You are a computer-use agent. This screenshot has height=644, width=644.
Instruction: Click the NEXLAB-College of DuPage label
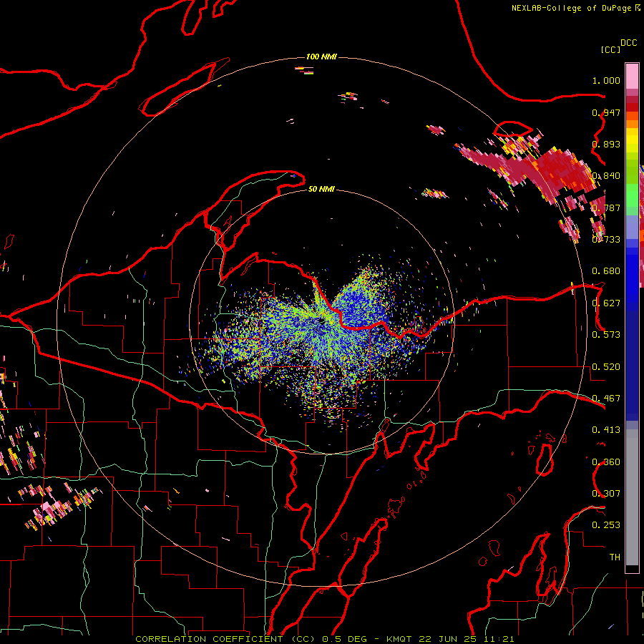click(x=571, y=8)
